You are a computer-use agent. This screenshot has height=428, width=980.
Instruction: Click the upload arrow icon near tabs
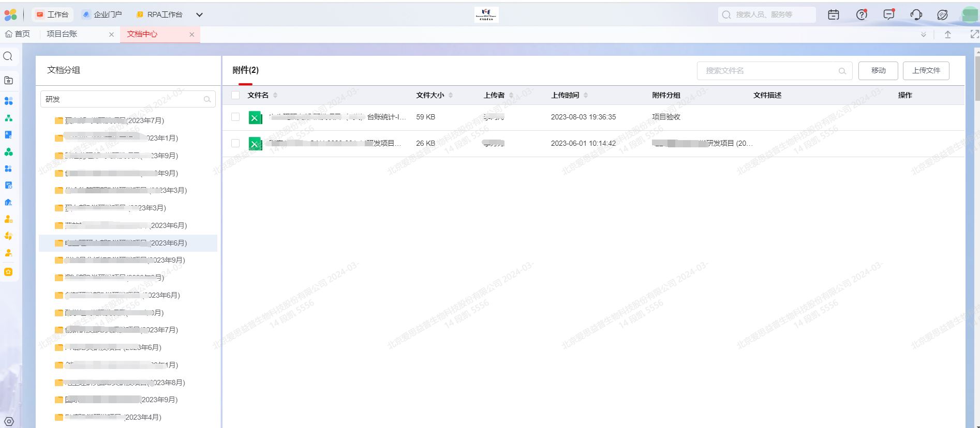[947, 35]
